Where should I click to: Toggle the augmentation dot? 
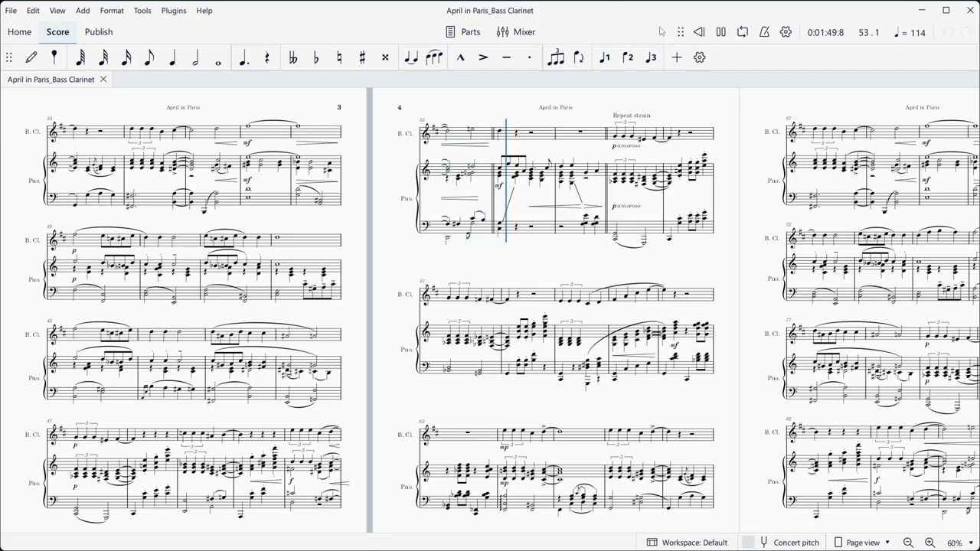pos(243,57)
